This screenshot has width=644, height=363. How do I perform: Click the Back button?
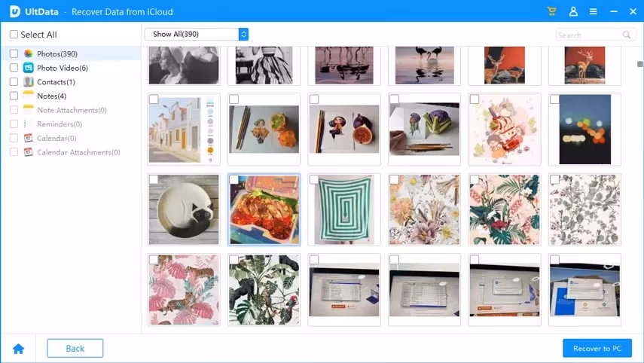[x=75, y=348]
